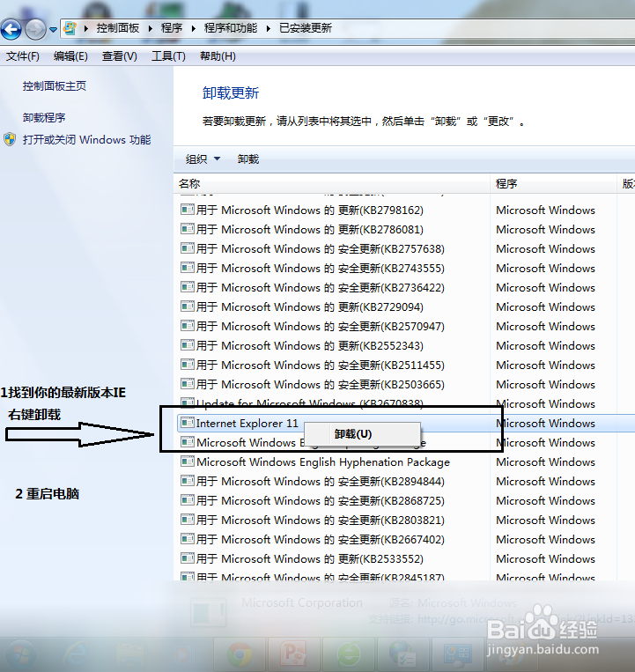Screen dimensions: 635x672
Task: Click the icon of update KB2786081
Action: (x=188, y=229)
